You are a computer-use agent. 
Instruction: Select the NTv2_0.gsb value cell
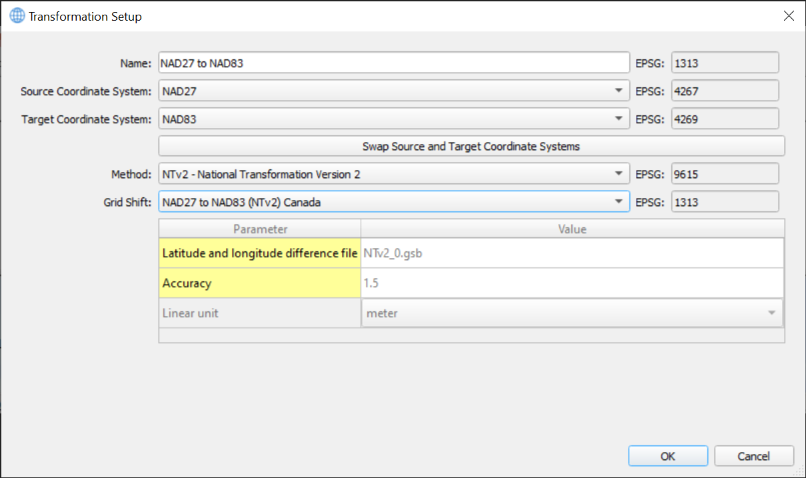point(572,253)
